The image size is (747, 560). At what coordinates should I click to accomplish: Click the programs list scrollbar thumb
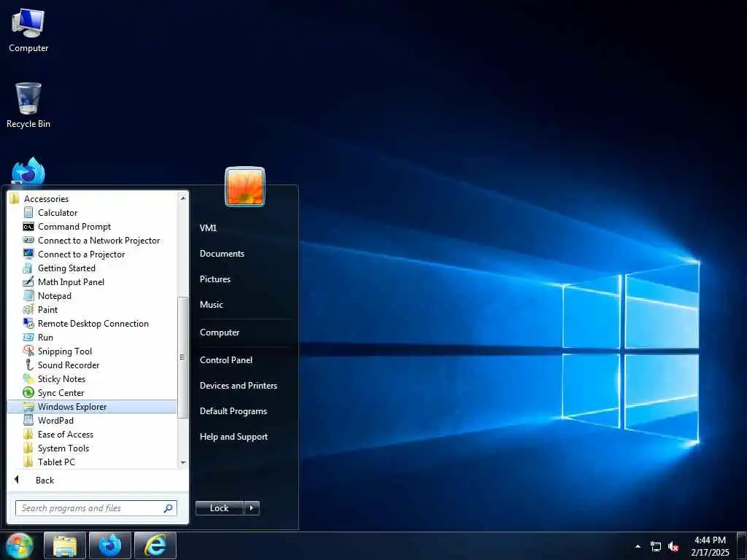pyautogui.click(x=182, y=357)
